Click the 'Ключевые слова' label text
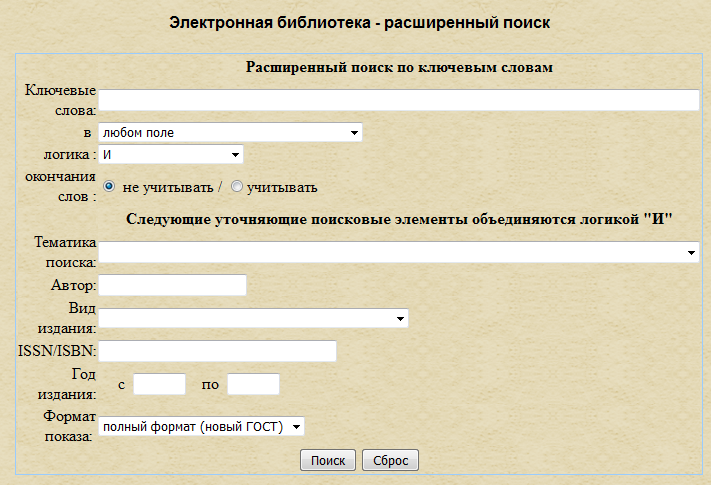Image resolution: width=711 pixels, height=485 pixels. pos(60,100)
